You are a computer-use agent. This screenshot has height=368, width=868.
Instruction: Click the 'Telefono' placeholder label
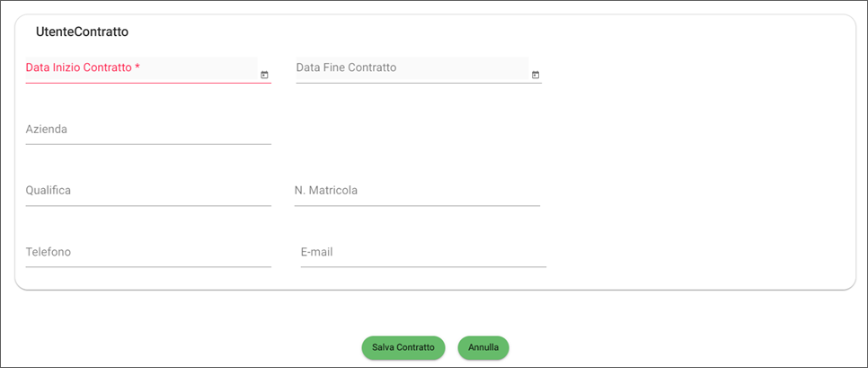(x=49, y=252)
